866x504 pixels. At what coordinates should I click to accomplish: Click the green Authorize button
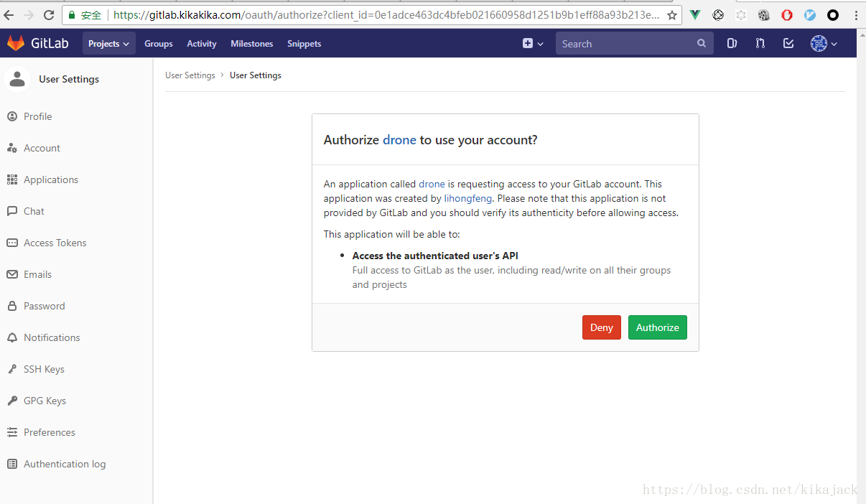(x=658, y=327)
